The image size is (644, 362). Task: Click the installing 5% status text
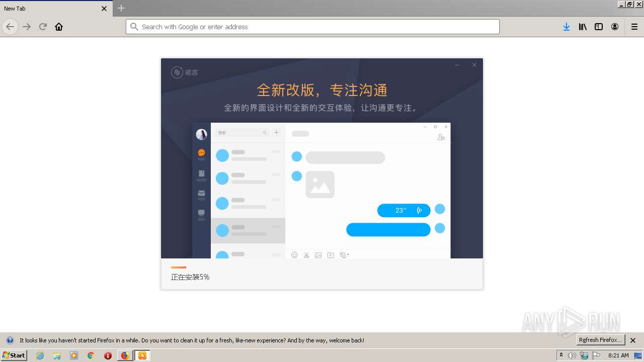pos(190,277)
